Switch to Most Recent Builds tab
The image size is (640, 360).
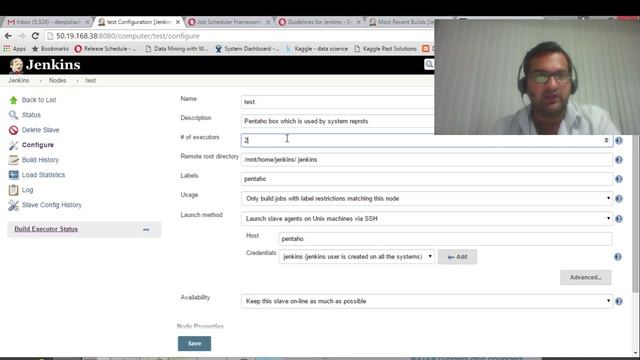[401, 22]
